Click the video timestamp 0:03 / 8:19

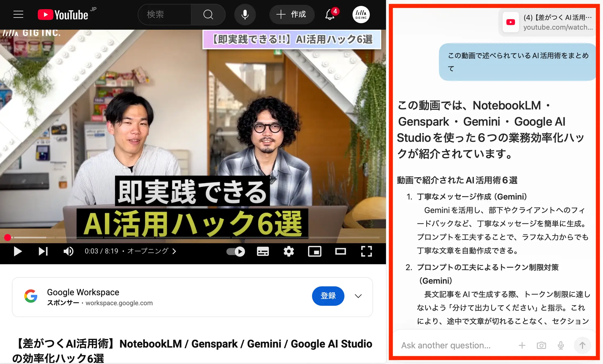point(101,251)
